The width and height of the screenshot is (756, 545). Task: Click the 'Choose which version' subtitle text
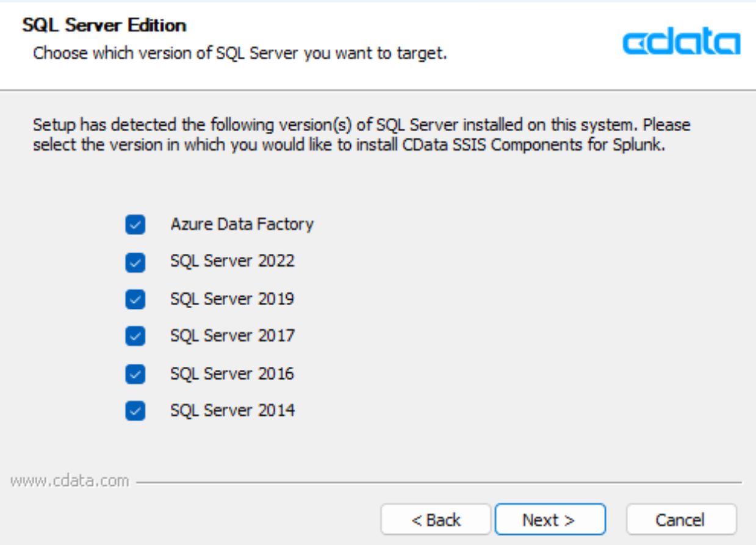pyautogui.click(x=240, y=53)
